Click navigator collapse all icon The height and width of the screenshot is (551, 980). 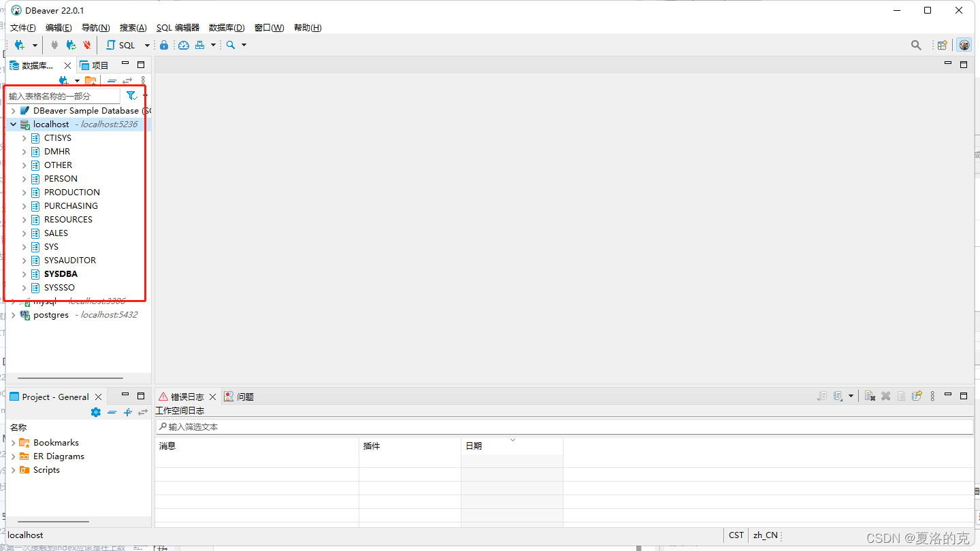(112, 80)
